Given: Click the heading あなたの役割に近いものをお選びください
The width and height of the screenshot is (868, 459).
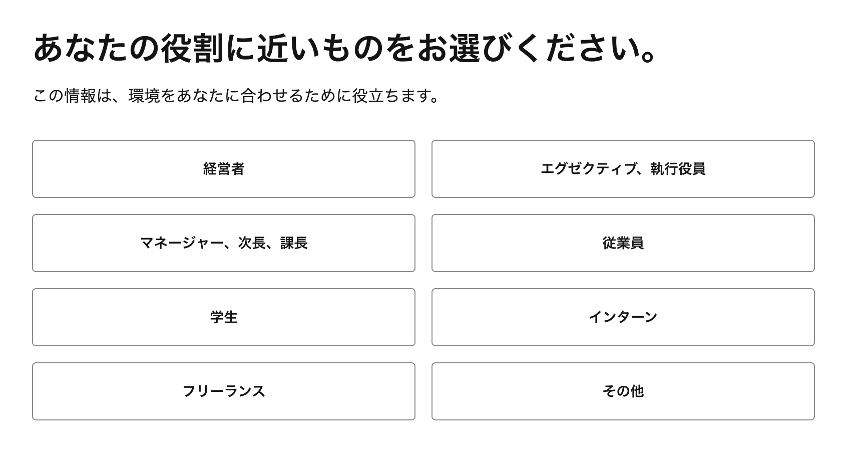Looking at the screenshot, I should pyautogui.click(x=344, y=49).
